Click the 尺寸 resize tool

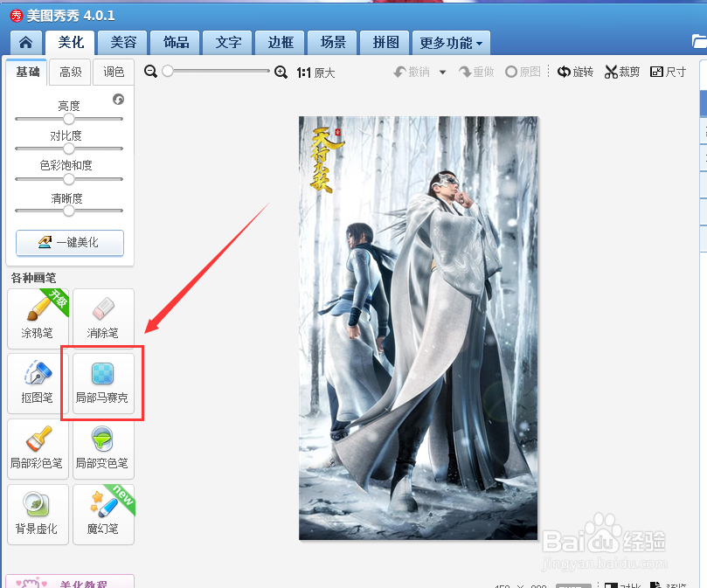pos(669,72)
